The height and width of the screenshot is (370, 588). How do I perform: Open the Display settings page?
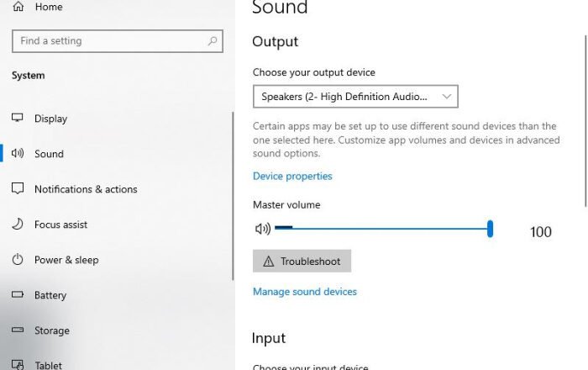(x=50, y=119)
